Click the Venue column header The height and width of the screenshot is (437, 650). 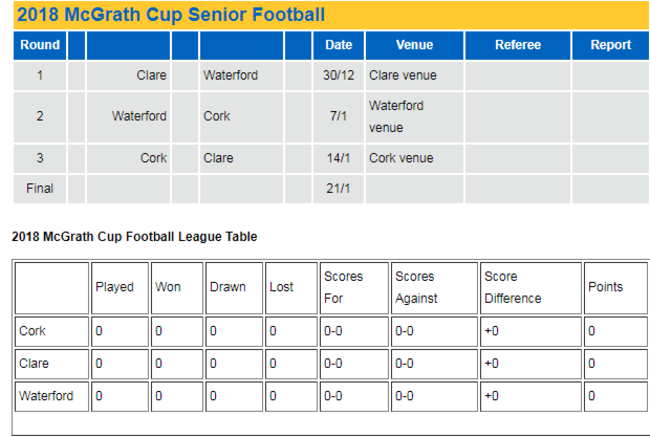coord(414,45)
